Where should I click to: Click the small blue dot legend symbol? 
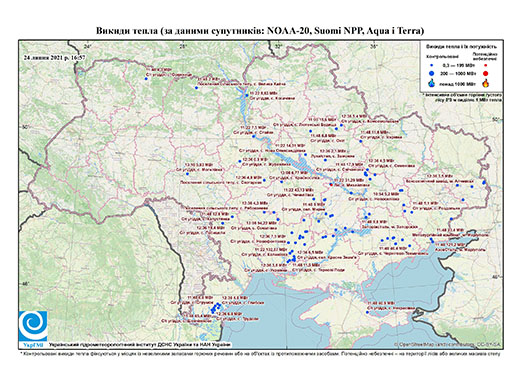(431, 65)
